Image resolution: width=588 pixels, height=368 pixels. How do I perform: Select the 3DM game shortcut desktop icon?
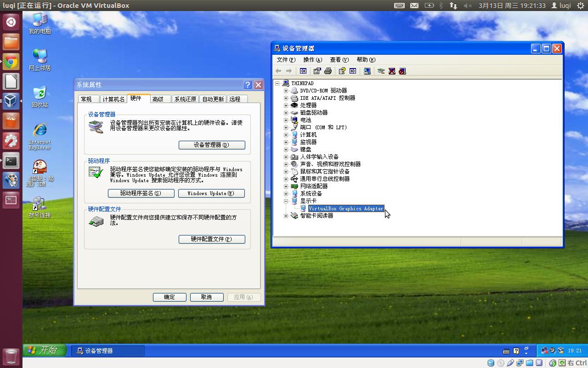coord(40,173)
